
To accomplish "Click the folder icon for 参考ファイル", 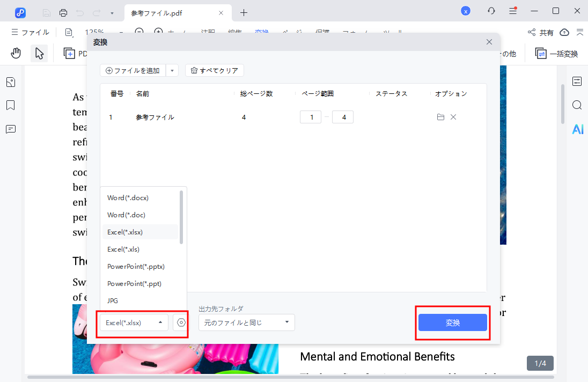I will pyautogui.click(x=440, y=116).
